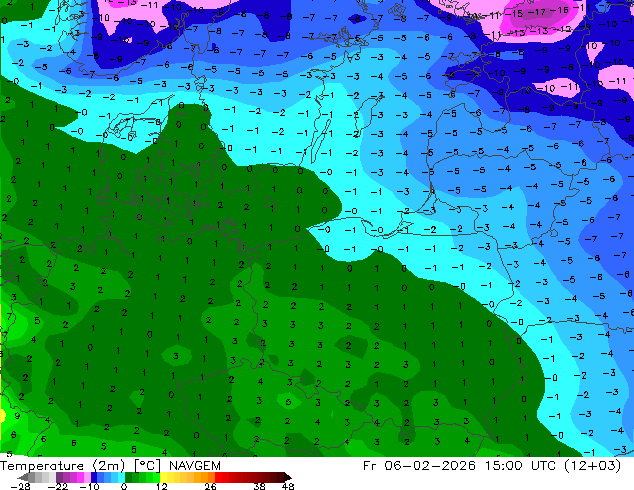
Task: Click the dark right arrow tip of the color scale
Action: pyautogui.click(x=288, y=477)
